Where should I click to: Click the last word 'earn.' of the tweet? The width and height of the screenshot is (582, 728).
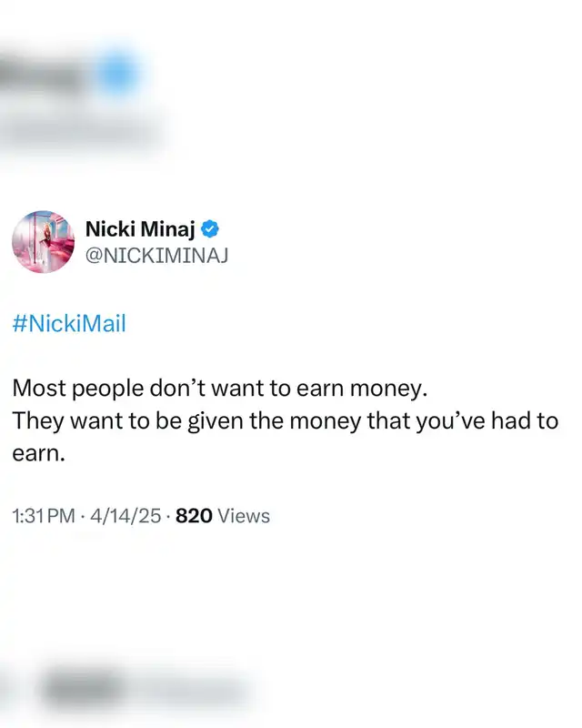38,453
